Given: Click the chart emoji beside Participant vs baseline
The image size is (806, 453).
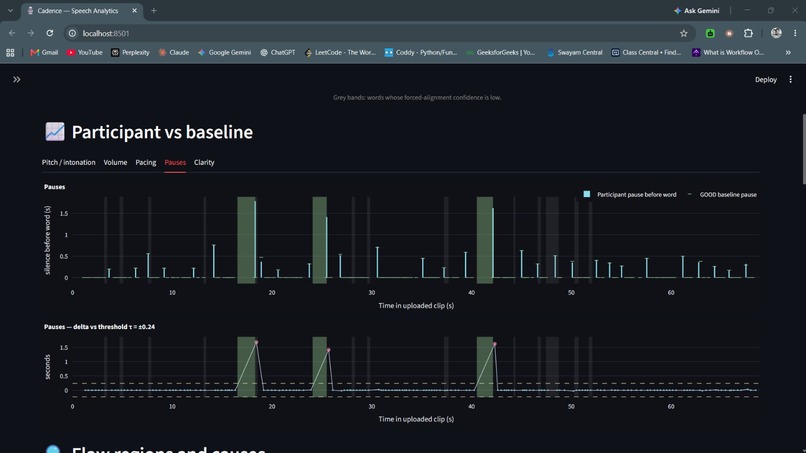Looking at the screenshot, I should (x=54, y=132).
